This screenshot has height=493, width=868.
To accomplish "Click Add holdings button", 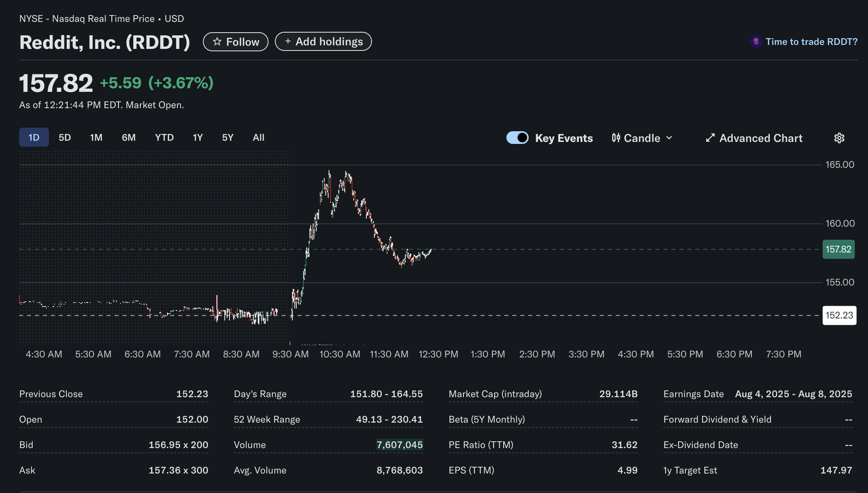I will coord(323,41).
